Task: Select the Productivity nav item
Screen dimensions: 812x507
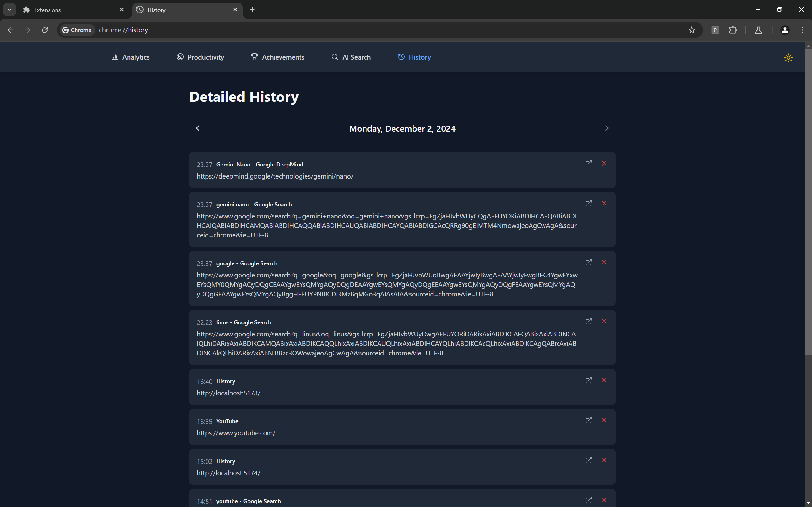Action: tap(200, 57)
